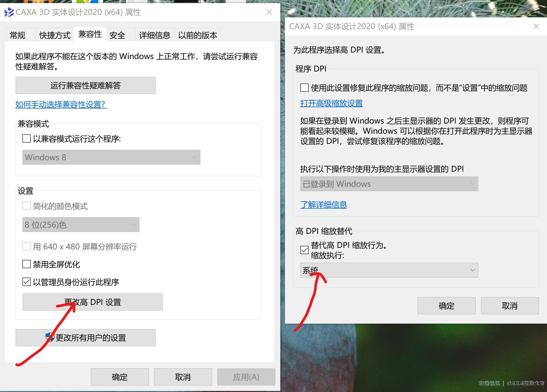Close the high DPI settings dialog

click(x=536, y=26)
